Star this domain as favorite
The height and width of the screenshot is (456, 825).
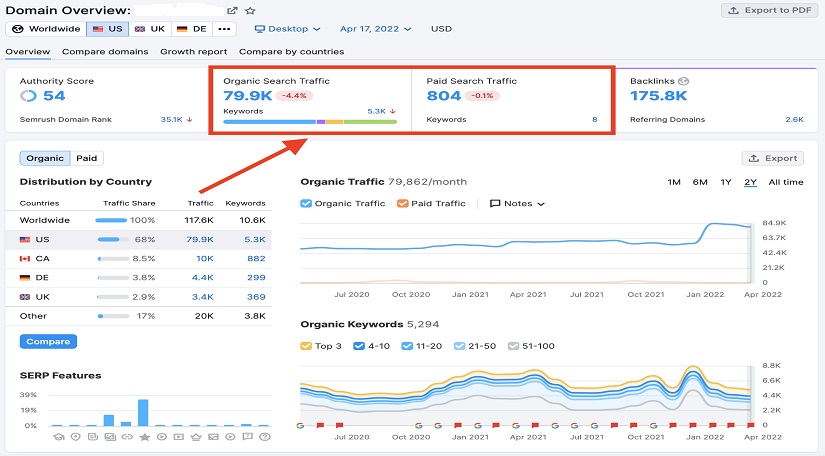(x=250, y=11)
